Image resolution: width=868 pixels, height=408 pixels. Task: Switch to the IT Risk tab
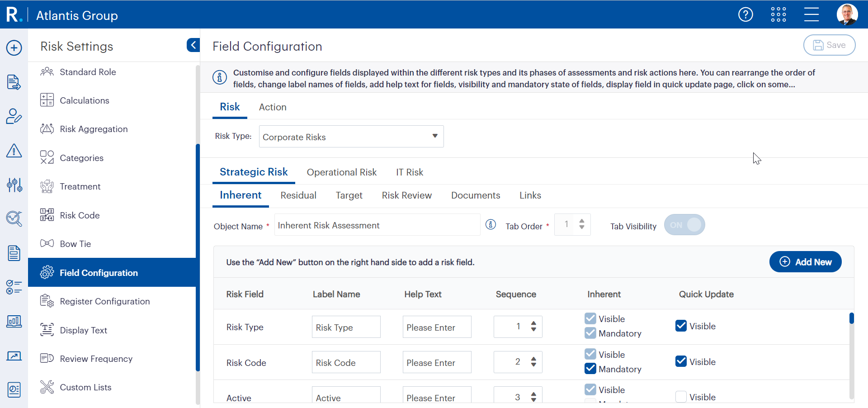(x=410, y=172)
